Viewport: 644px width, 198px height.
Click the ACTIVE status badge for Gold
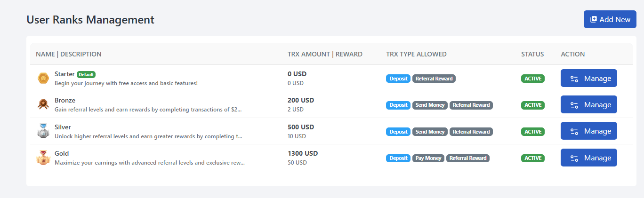(x=533, y=158)
